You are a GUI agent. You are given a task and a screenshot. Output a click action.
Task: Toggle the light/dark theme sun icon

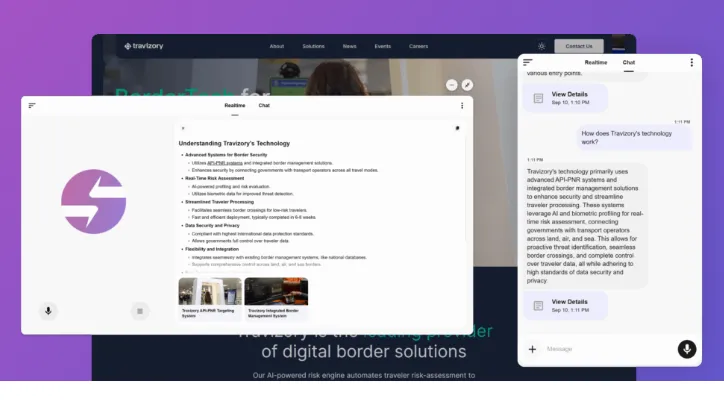[541, 46]
